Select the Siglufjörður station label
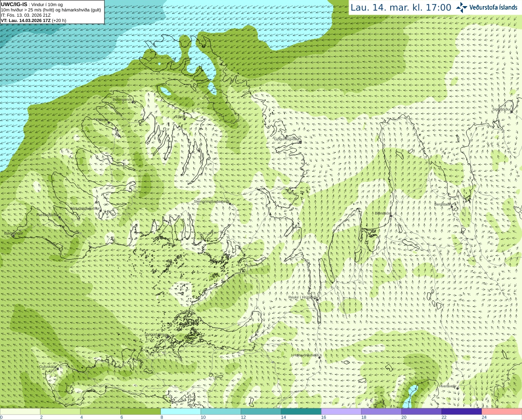 coord(502,109)
